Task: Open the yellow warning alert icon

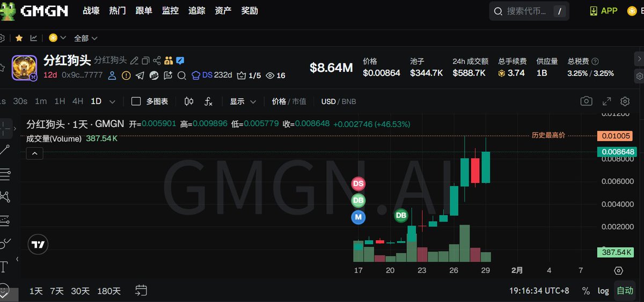Action: pos(126,76)
